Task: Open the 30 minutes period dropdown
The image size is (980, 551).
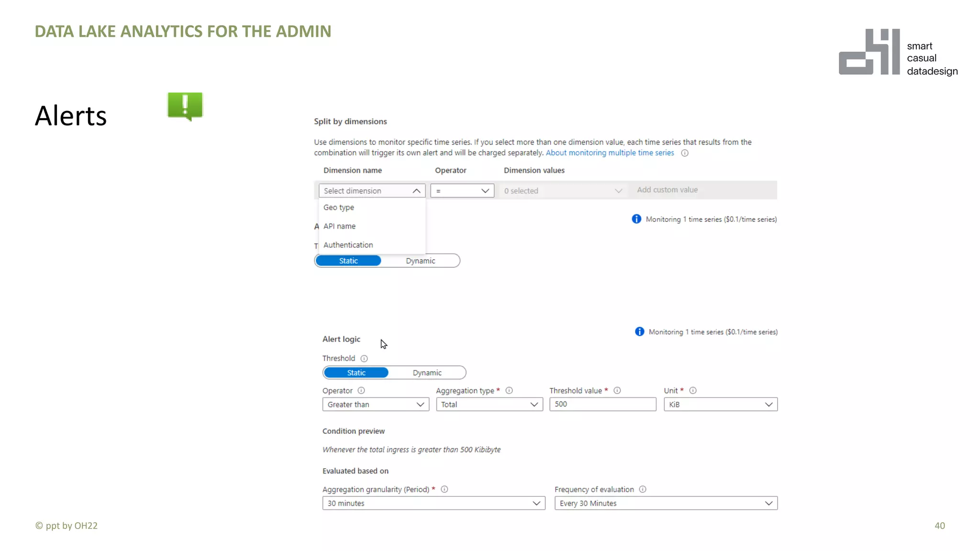Action: click(434, 503)
